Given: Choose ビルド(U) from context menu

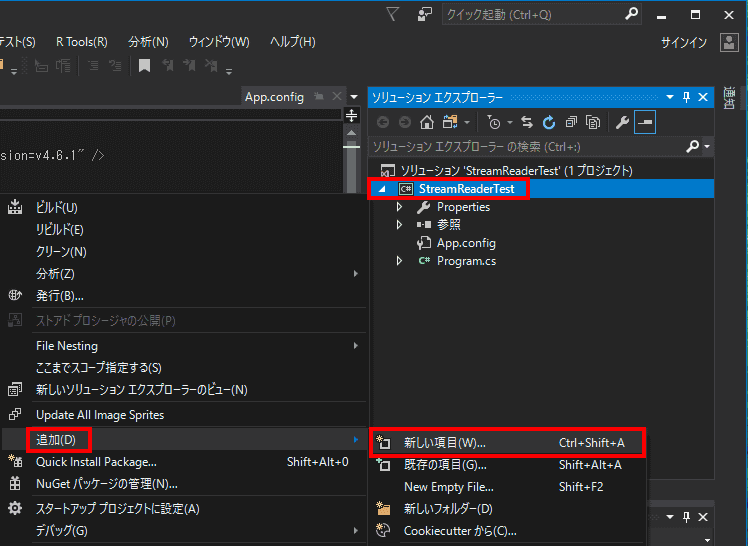Looking at the screenshot, I should click(x=184, y=207).
